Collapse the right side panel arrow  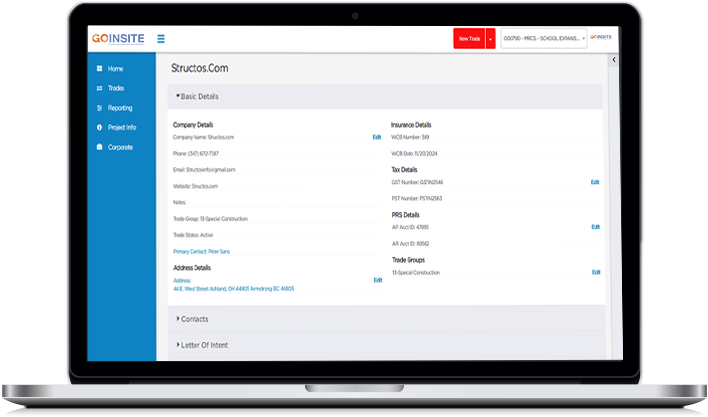(613, 61)
